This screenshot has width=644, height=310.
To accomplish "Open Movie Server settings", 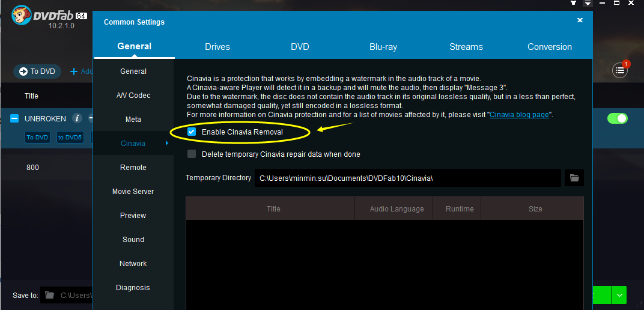I will click(x=133, y=191).
